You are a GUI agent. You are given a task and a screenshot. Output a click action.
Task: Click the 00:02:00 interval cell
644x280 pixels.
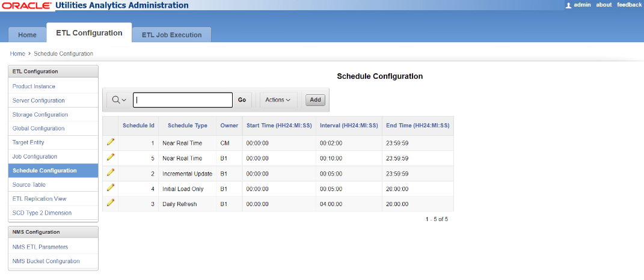[x=331, y=143]
